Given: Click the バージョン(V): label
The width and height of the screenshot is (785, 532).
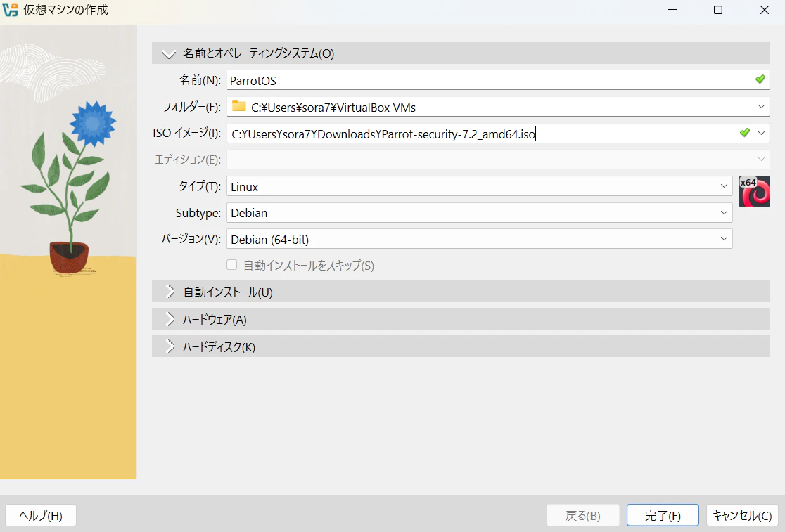Looking at the screenshot, I should (x=191, y=239).
